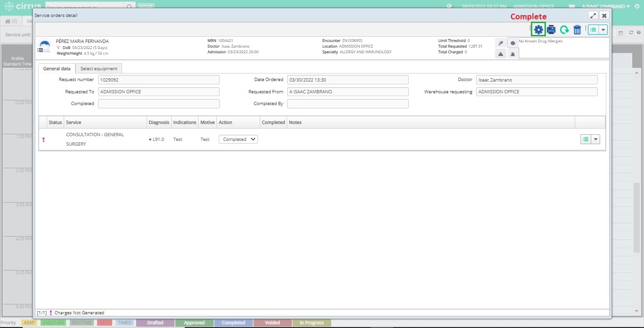Print the service order
Image resolution: width=644 pixels, height=328 pixels.
click(551, 30)
